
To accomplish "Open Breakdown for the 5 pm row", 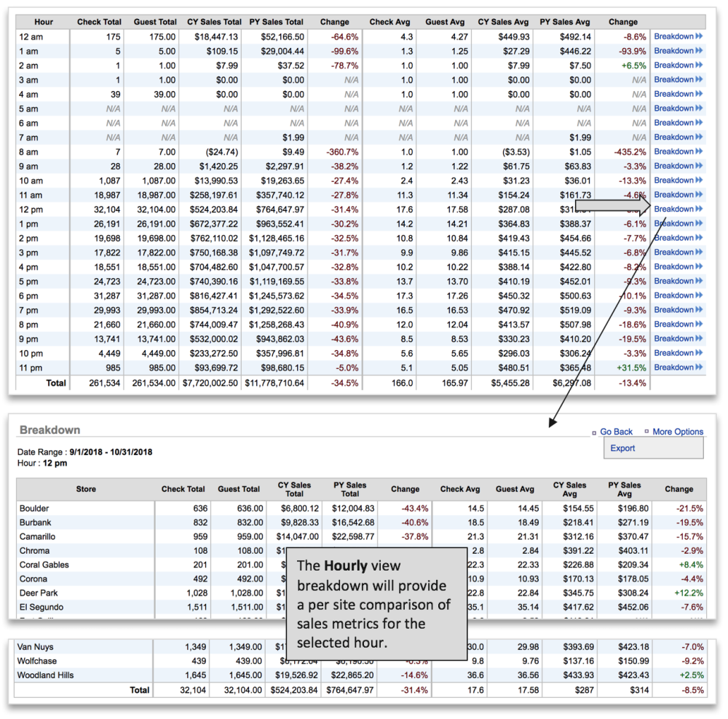I will point(678,281).
